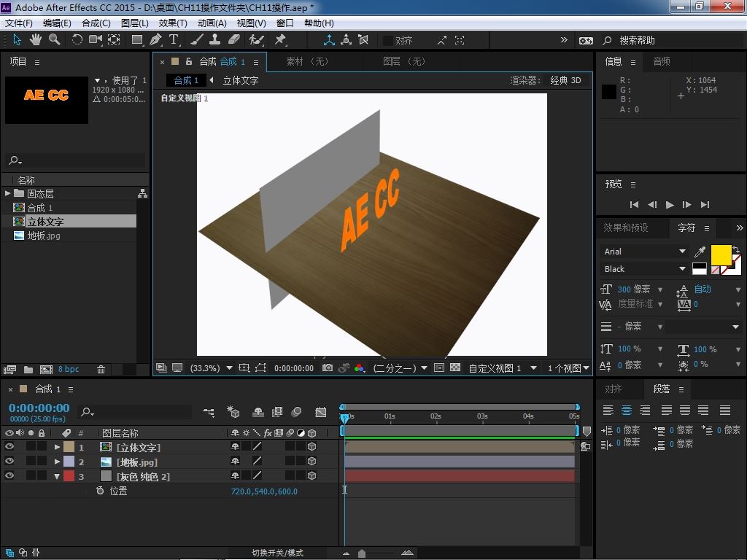
Task: Open the composition flowchart icon in timeline
Action: 208,412
